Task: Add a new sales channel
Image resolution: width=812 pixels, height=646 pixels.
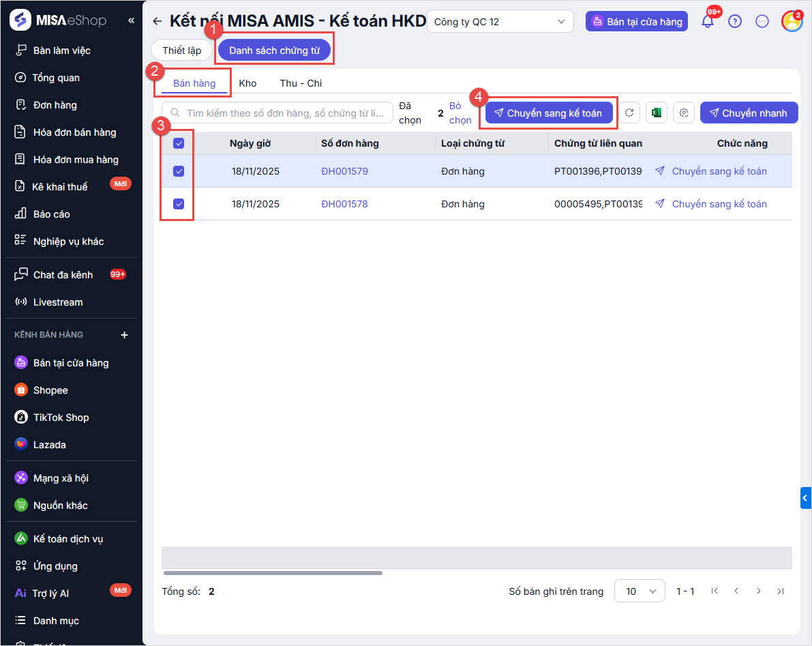Action: [124, 335]
